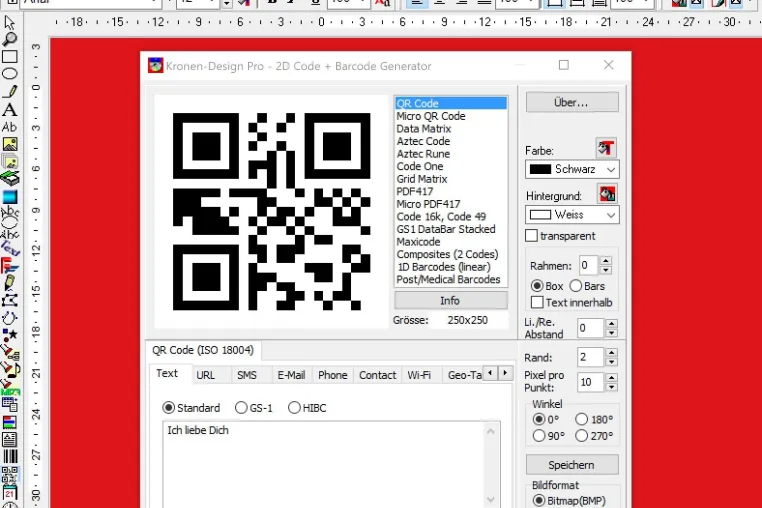Click the fill icon next to Hintergrund
The height and width of the screenshot is (508, 762).
[x=607, y=194]
